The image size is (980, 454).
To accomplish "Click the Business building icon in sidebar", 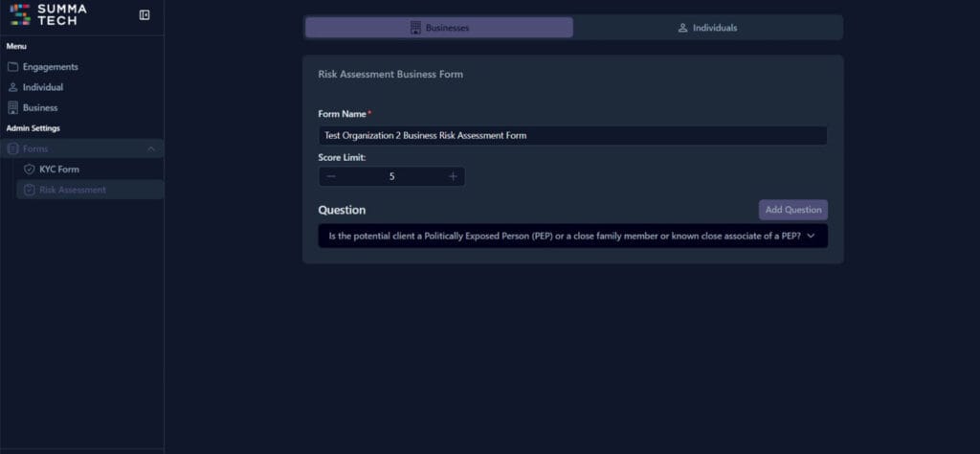I will tap(13, 108).
